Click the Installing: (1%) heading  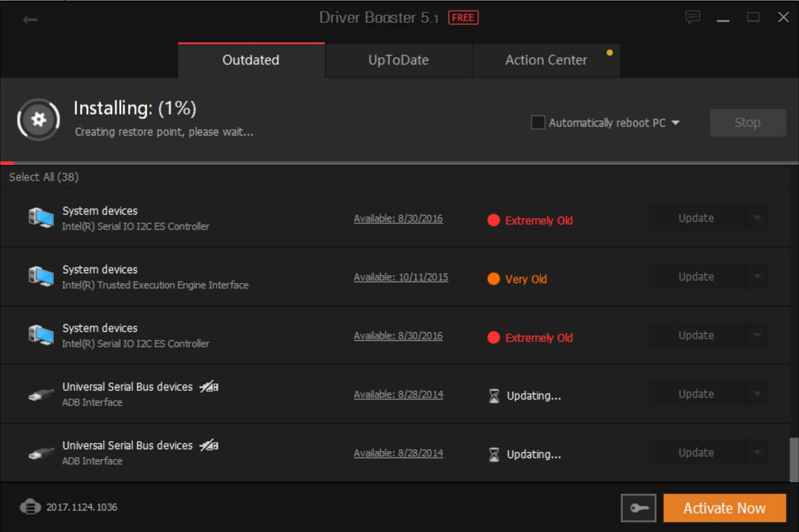coord(135,108)
